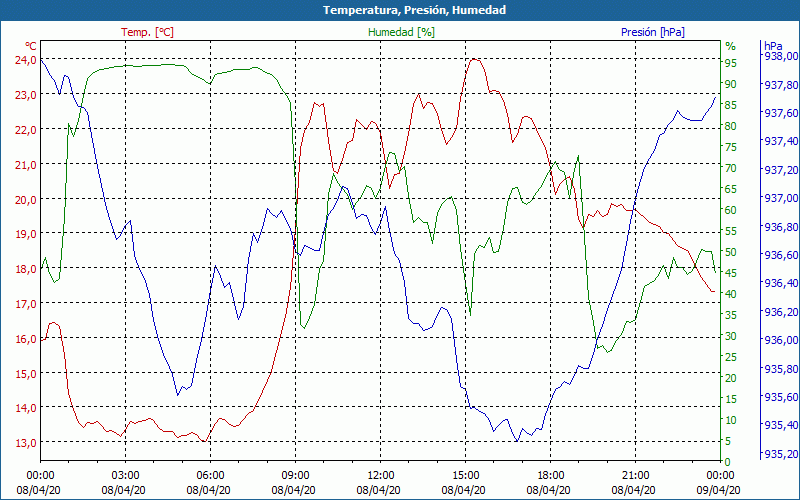Click the '12:00' time axis label
This screenshot has width=800, height=500.
[x=380, y=475]
